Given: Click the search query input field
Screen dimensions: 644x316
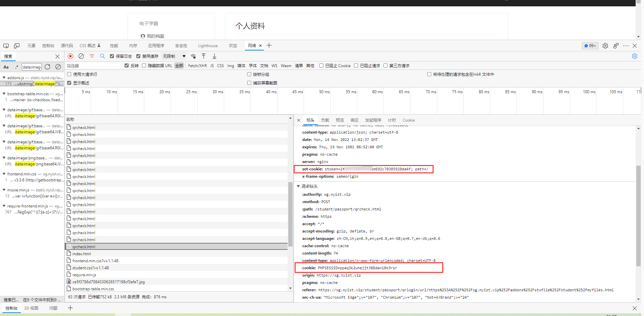Looking at the screenshot, I should coord(32,67).
